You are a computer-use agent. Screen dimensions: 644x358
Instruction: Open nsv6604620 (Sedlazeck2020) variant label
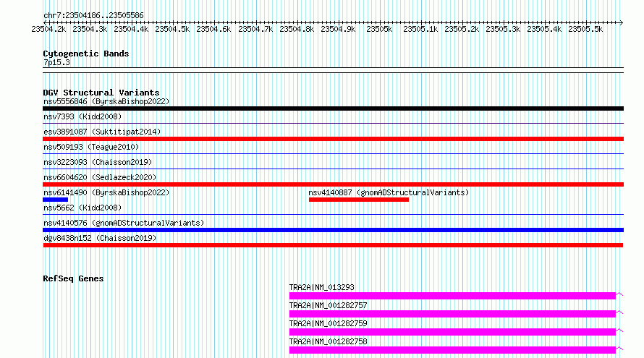tap(100, 177)
